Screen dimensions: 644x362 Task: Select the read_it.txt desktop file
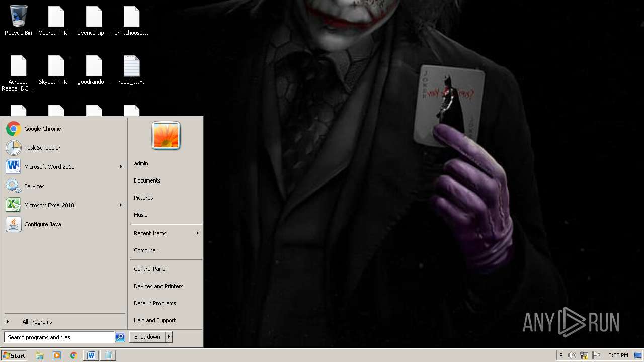pos(131,70)
